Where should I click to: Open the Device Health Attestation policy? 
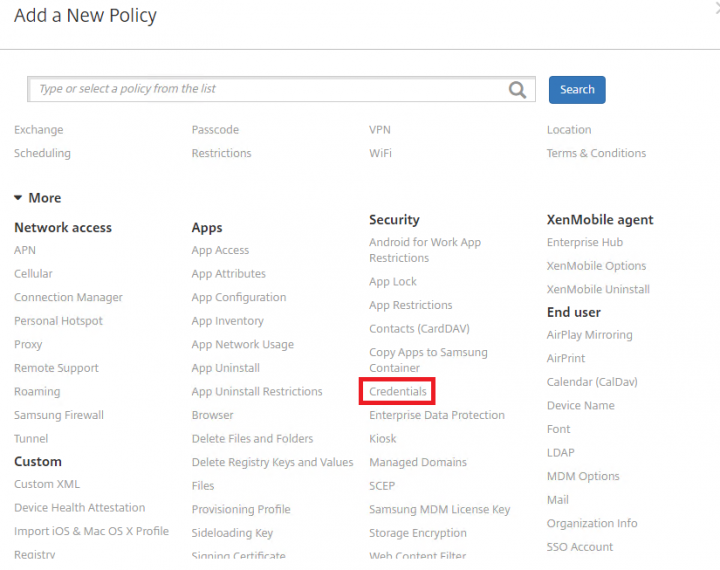coord(79,508)
